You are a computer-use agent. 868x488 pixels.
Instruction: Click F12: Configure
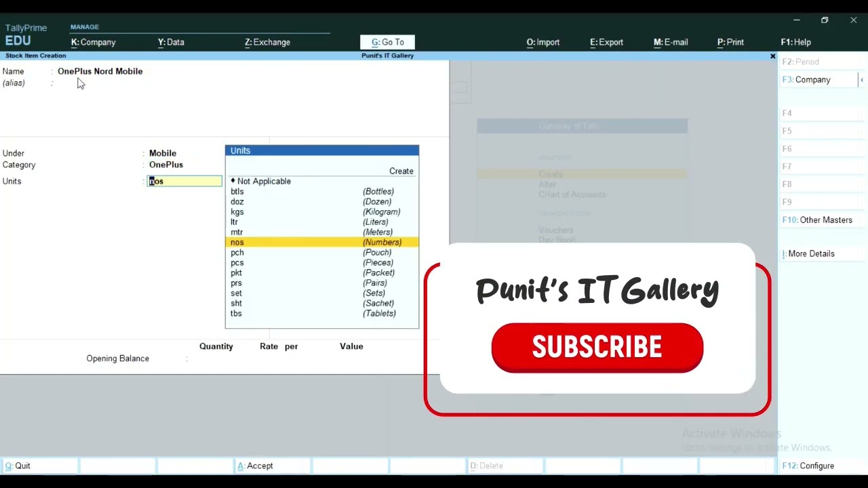[823, 466]
